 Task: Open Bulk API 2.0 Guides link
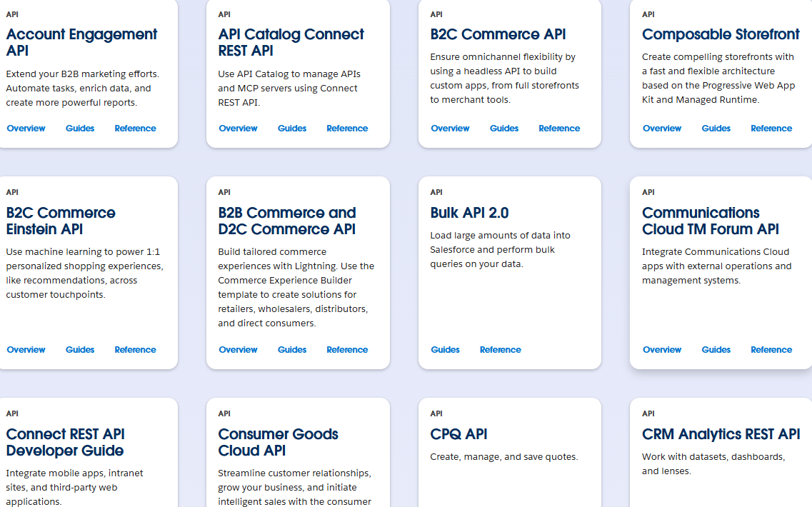(445, 350)
